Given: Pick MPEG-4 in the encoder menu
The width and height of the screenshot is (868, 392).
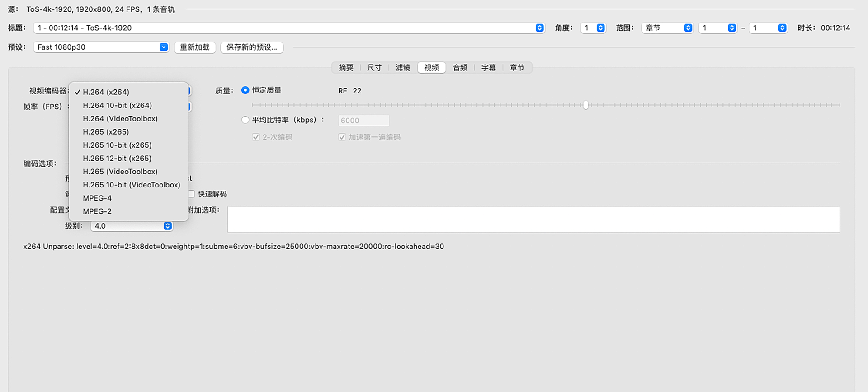Looking at the screenshot, I should [97, 198].
